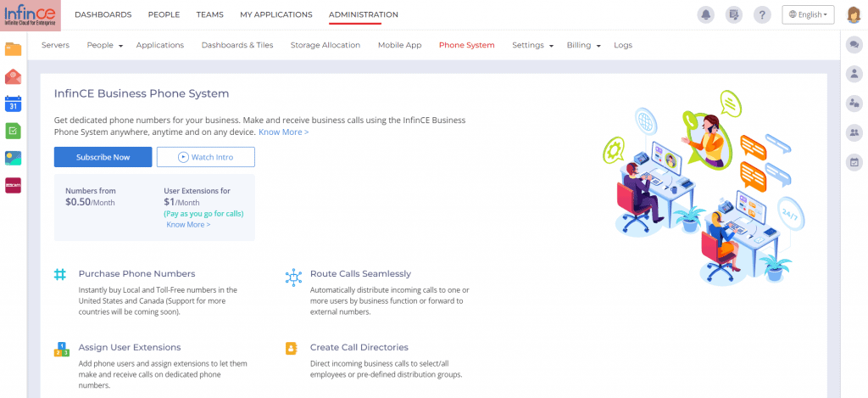Play the Watch Intro video

(x=205, y=157)
